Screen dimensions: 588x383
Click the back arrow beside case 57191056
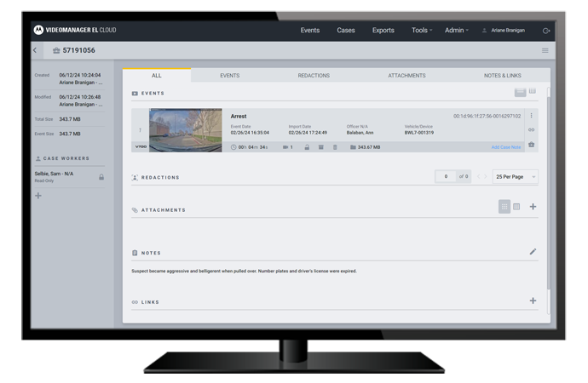[35, 51]
